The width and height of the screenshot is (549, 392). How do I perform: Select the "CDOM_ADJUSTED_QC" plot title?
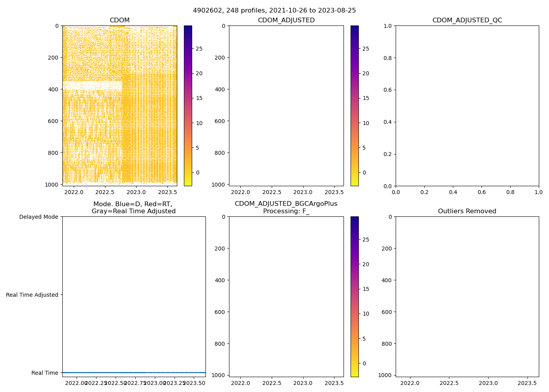(x=467, y=20)
